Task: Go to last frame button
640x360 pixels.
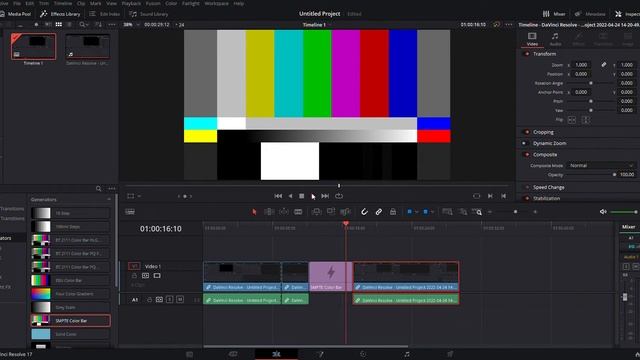Action: (x=325, y=196)
